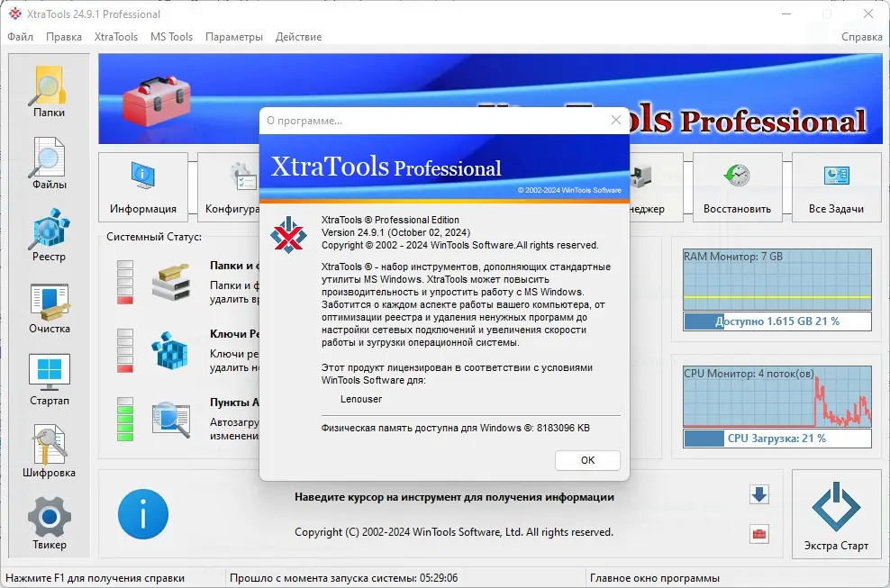890x588 pixels.
Task: Click the small red toolbox icon
Action: tap(758, 534)
